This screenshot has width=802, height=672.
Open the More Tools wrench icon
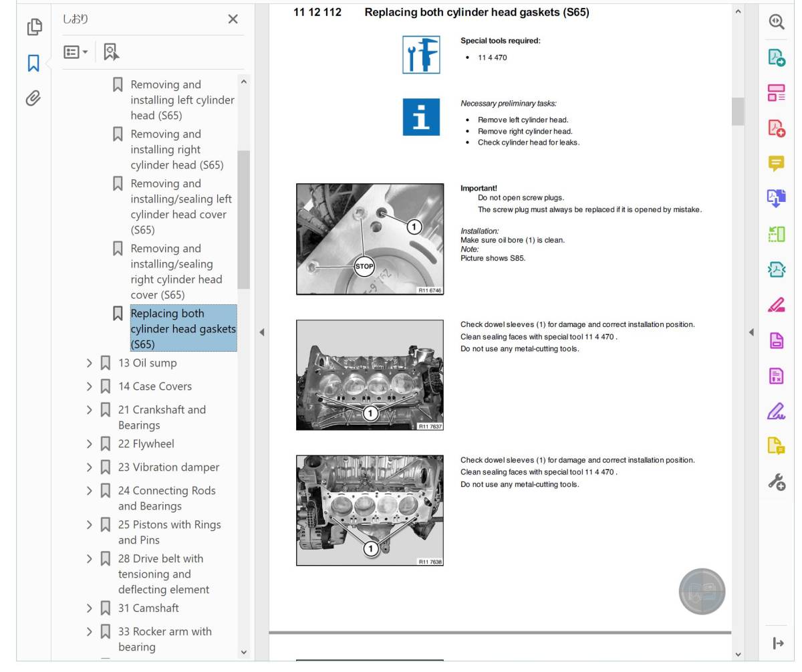point(776,481)
